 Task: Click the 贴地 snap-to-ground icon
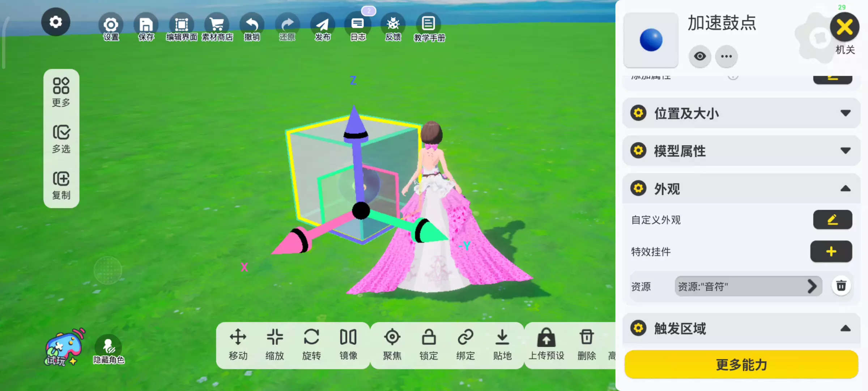coord(502,344)
